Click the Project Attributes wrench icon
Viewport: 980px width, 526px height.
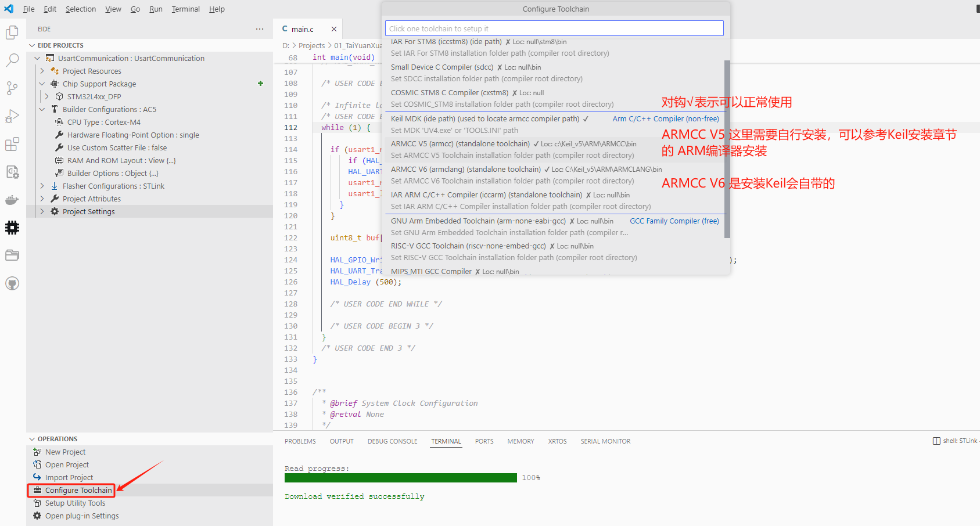click(55, 199)
